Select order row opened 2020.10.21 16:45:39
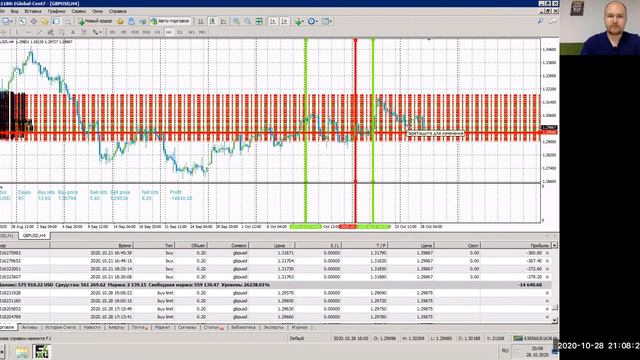Image resolution: width=640 pixels, height=360 pixels. pyautogui.click(x=276, y=253)
